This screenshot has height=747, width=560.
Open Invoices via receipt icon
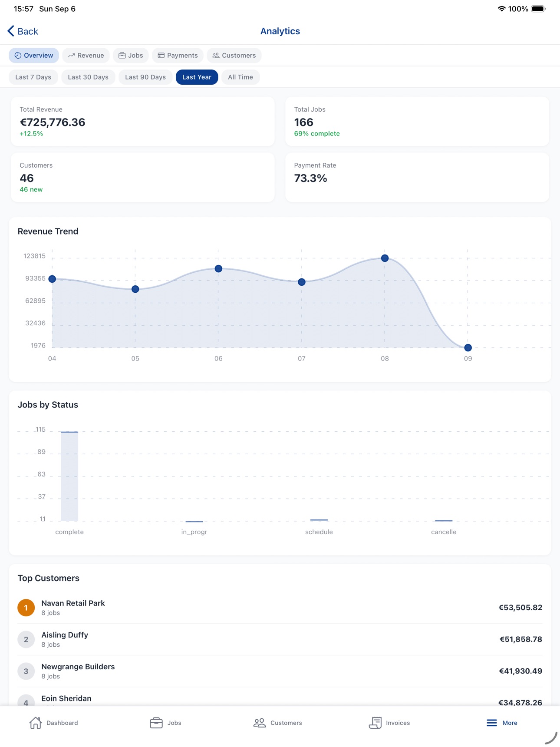pyautogui.click(x=376, y=723)
